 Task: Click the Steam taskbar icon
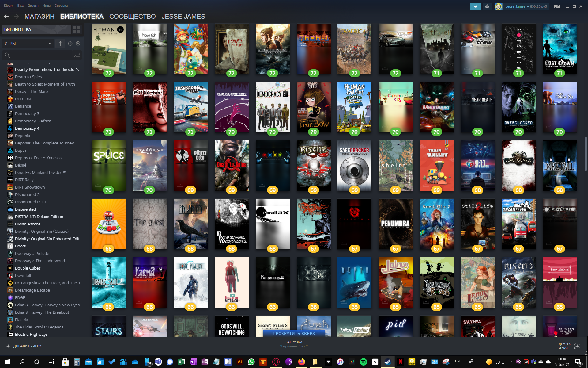387,362
